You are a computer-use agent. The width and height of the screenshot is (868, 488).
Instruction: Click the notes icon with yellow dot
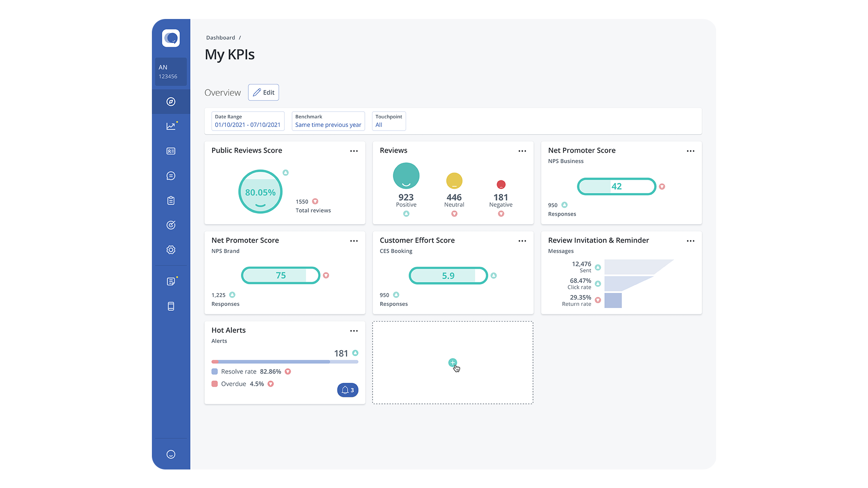pos(171,282)
